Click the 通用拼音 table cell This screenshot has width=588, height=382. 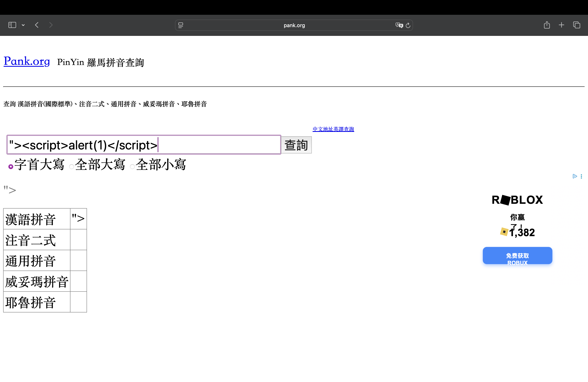37,260
